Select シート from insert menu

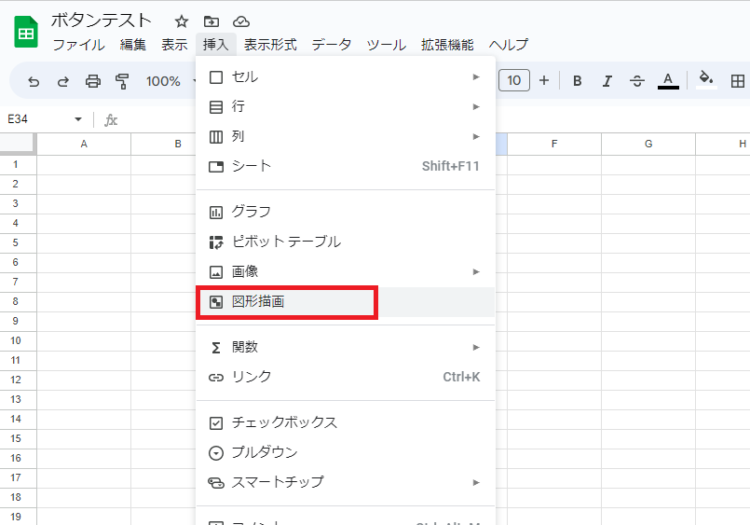[345, 166]
